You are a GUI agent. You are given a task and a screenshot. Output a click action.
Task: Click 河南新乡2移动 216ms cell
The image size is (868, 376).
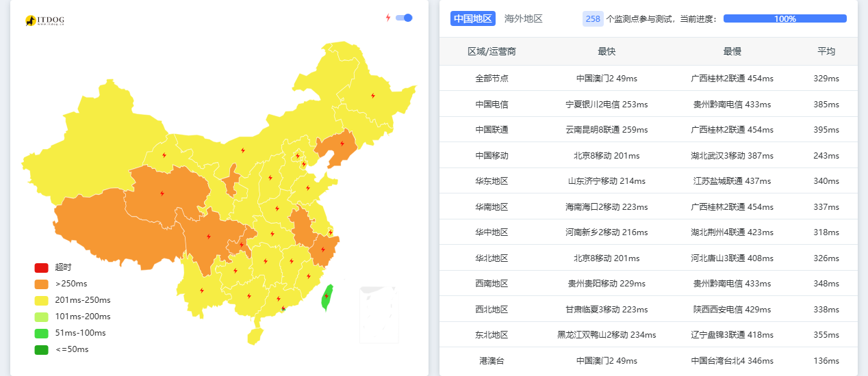607,232
